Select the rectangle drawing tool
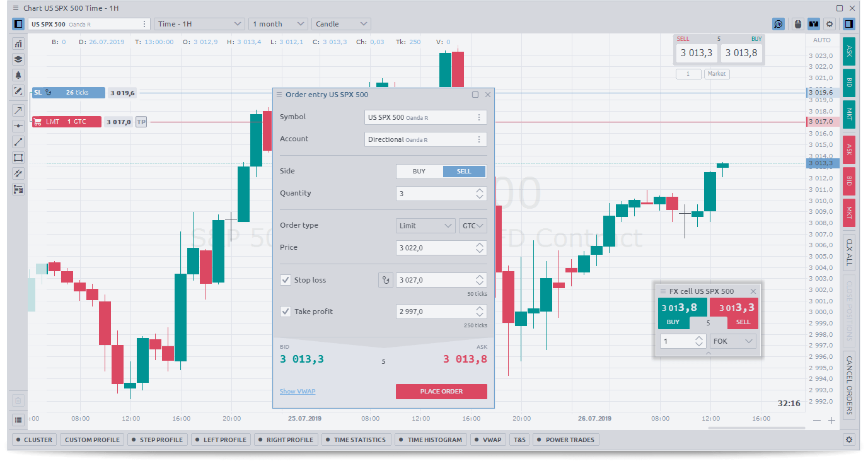Image resolution: width=868 pixels, height=461 pixels. [18, 158]
